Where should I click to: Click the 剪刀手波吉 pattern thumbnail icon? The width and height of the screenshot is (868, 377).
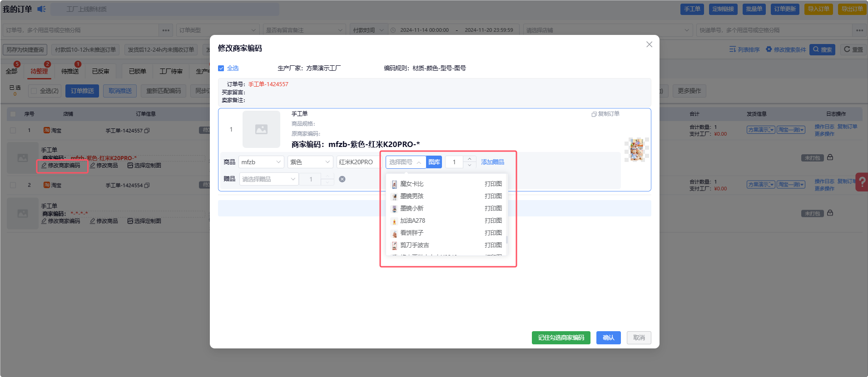tap(394, 245)
